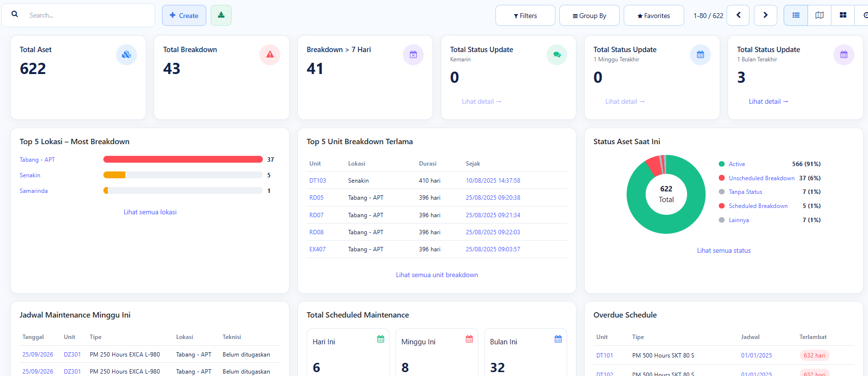Screen dimensions: 868x376
Task: Click the Tabang - APT red progress bar
Action: (183, 159)
